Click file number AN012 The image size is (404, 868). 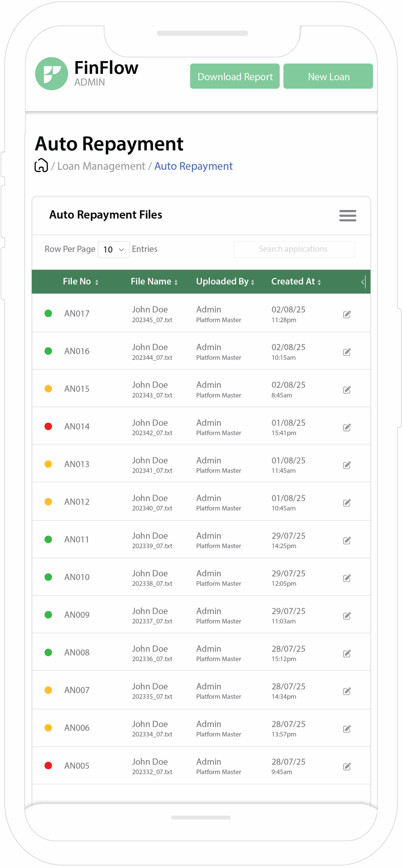click(x=77, y=501)
